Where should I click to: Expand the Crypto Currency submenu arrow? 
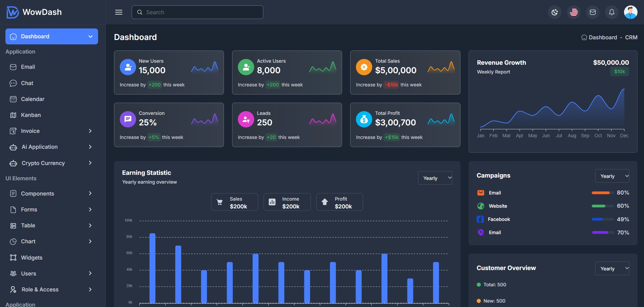[90, 163]
